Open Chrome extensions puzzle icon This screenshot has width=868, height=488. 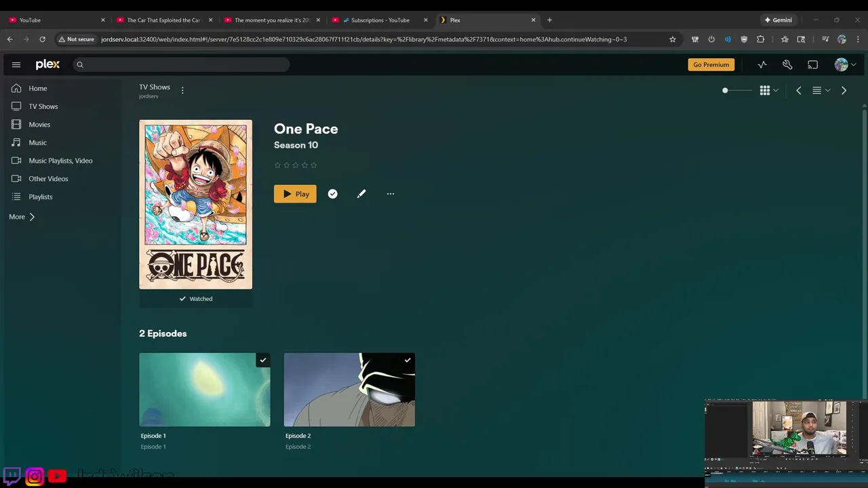tap(760, 39)
